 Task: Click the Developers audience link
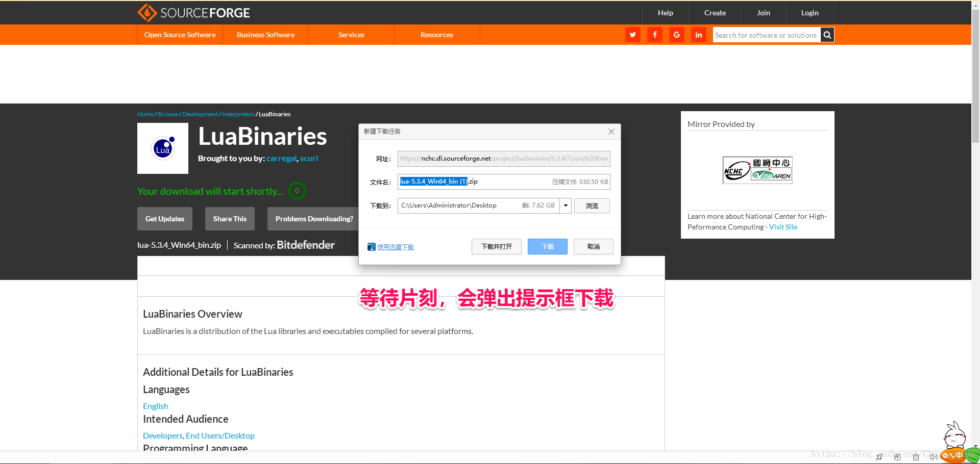[x=163, y=435]
